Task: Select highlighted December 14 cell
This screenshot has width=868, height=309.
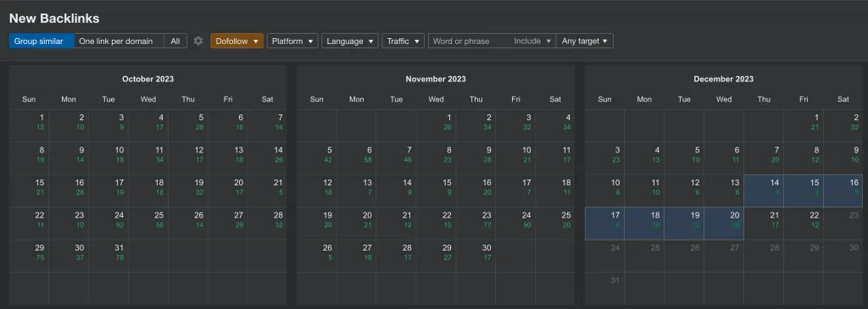Action: click(764, 190)
